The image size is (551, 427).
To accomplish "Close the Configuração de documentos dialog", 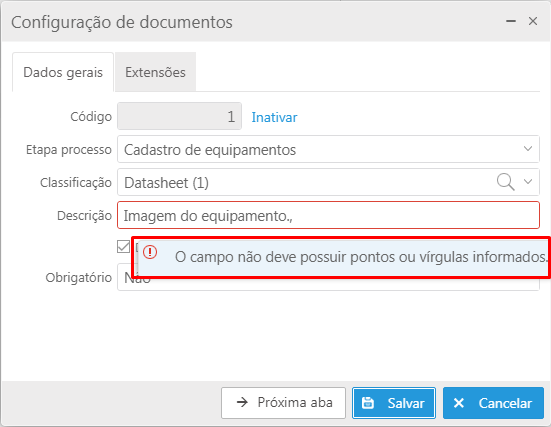I will (533, 21).
